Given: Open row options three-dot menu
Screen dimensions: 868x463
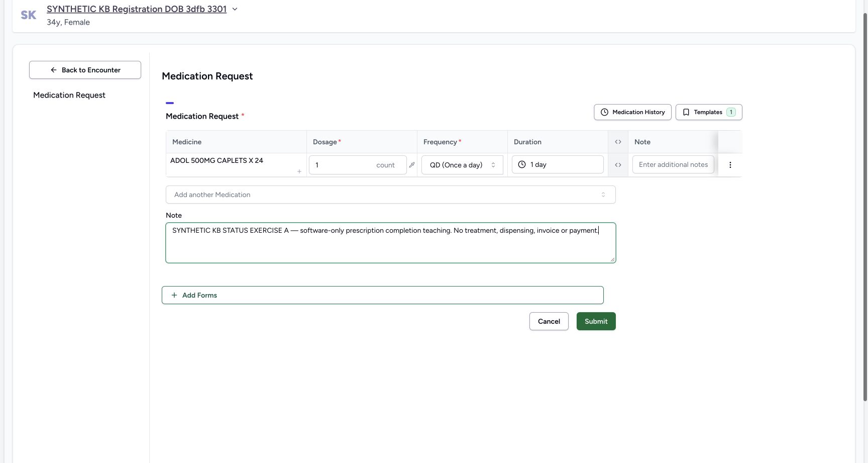Looking at the screenshot, I should [730, 165].
